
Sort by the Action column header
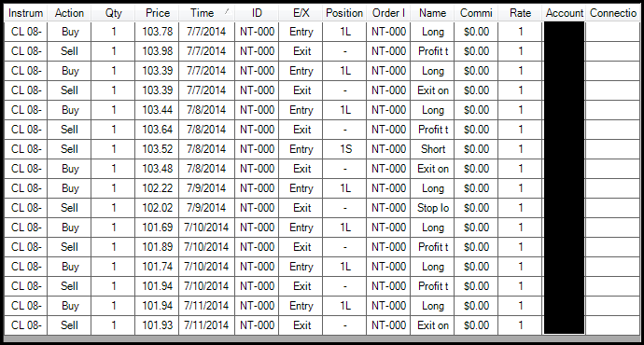69,13
